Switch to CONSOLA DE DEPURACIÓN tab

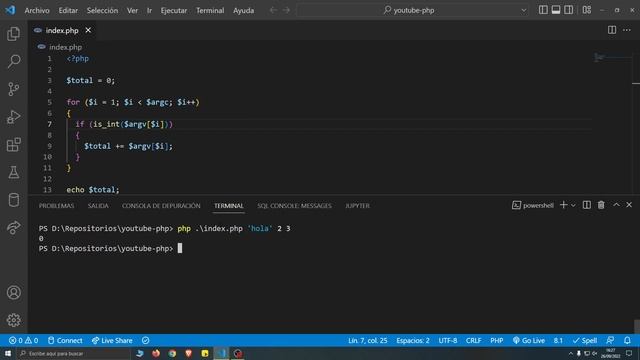click(x=161, y=206)
